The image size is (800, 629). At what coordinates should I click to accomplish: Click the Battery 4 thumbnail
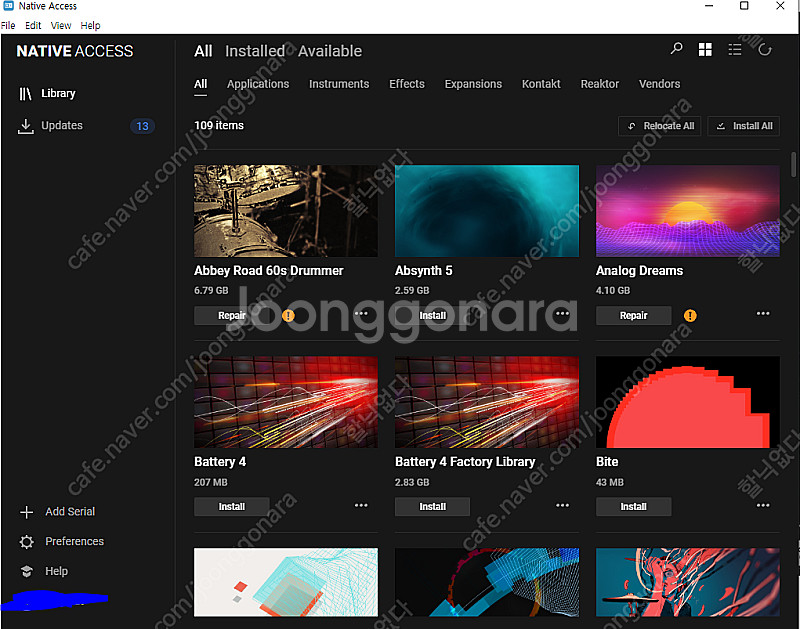286,402
